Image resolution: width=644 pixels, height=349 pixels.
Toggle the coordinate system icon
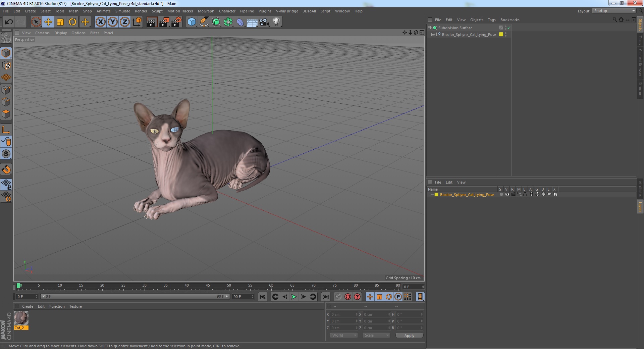click(x=137, y=22)
